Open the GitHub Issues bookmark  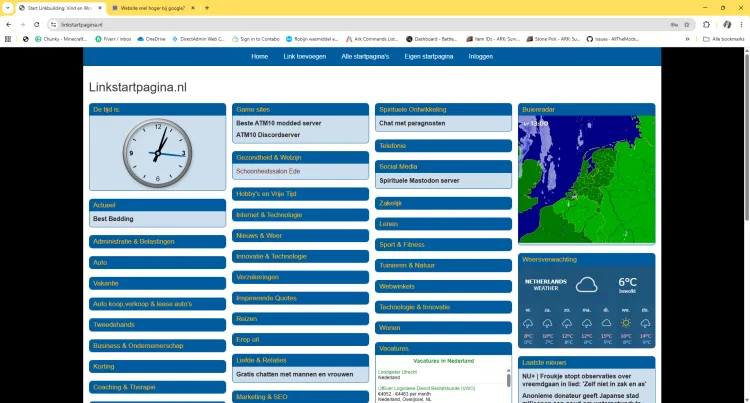point(620,39)
